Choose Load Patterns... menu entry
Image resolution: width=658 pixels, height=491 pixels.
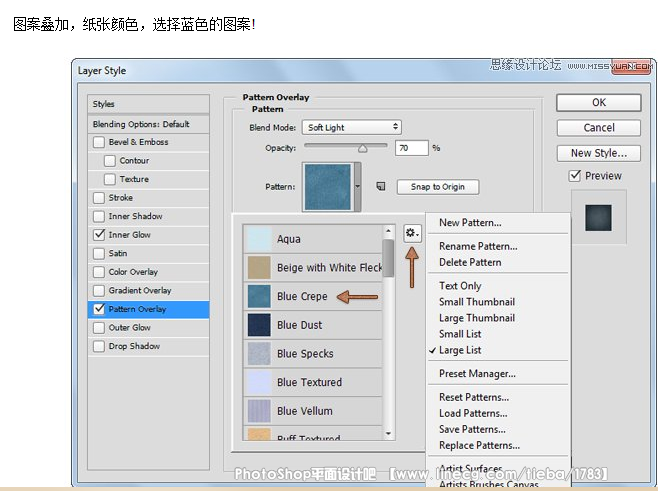(473, 413)
